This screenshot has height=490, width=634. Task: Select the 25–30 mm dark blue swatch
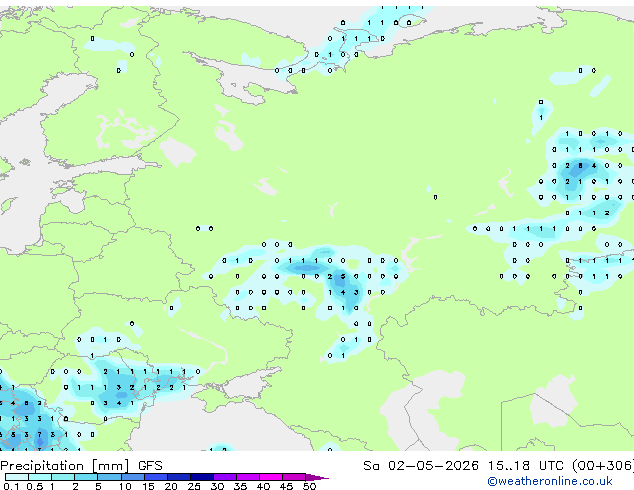[202, 477]
